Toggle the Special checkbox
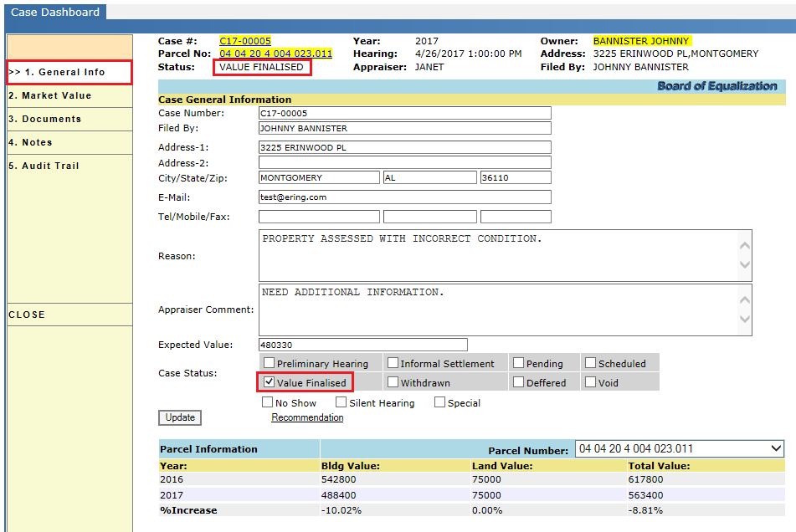 click(x=439, y=402)
